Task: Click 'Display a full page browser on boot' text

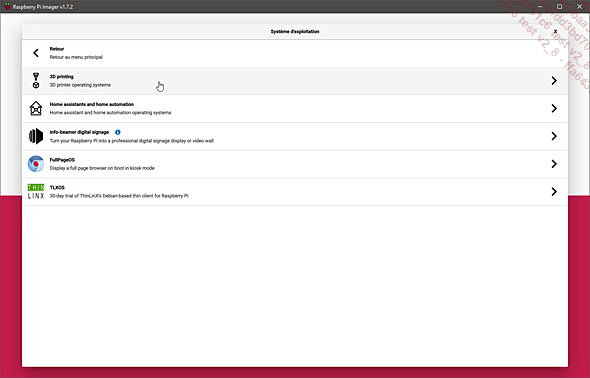Action: (x=102, y=168)
